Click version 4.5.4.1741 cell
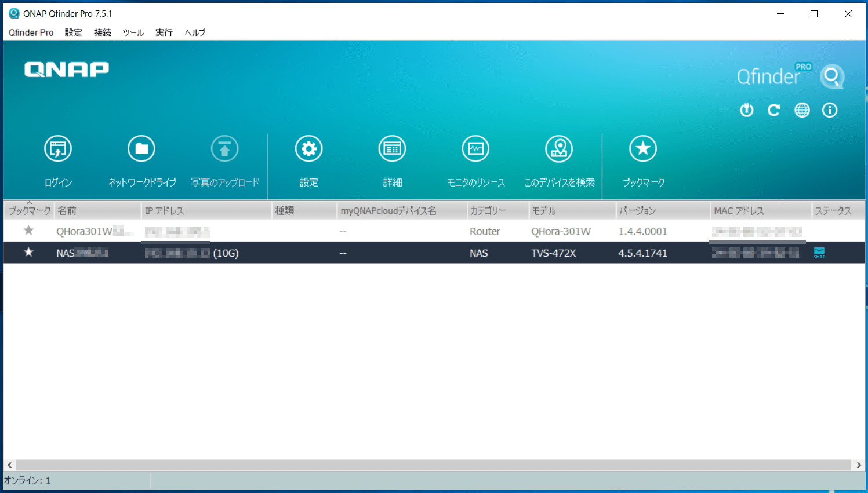868x493 pixels. tap(642, 253)
